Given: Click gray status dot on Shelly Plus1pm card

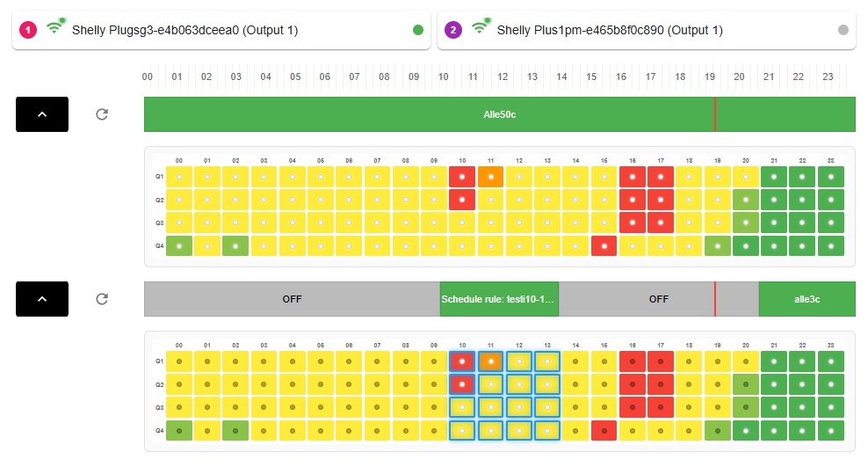Looking at the screenshot, I should click(x=843, y=30).
